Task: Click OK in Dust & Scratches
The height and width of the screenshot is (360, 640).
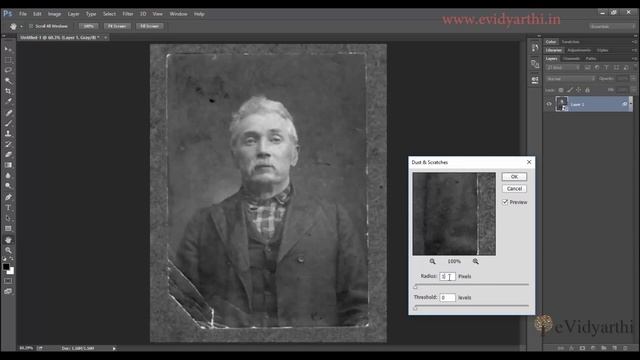Action: [514, 176]
